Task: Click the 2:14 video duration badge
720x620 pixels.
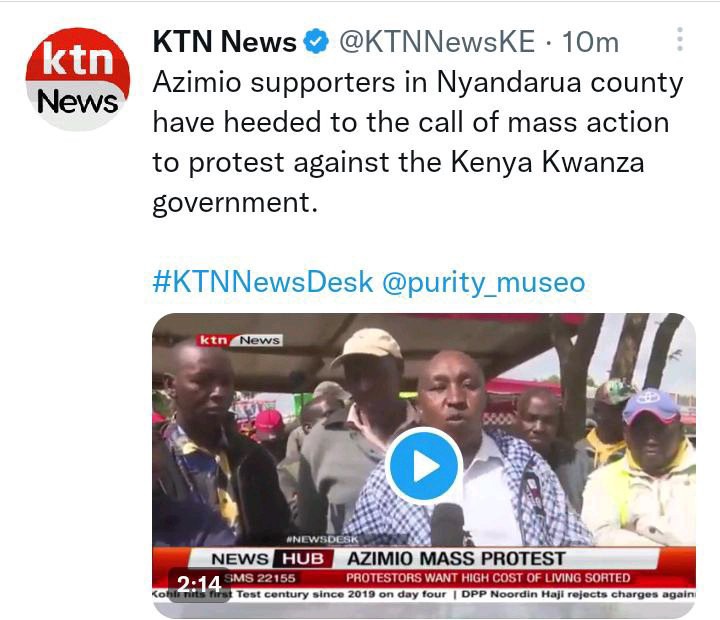Action: (x=199, y=585)
